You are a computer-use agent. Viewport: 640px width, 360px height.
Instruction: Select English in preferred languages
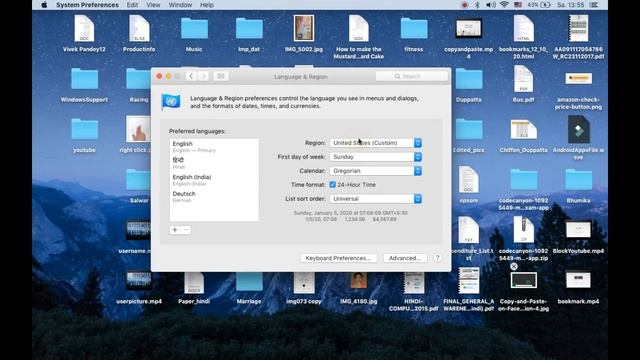tap(214, 147)
